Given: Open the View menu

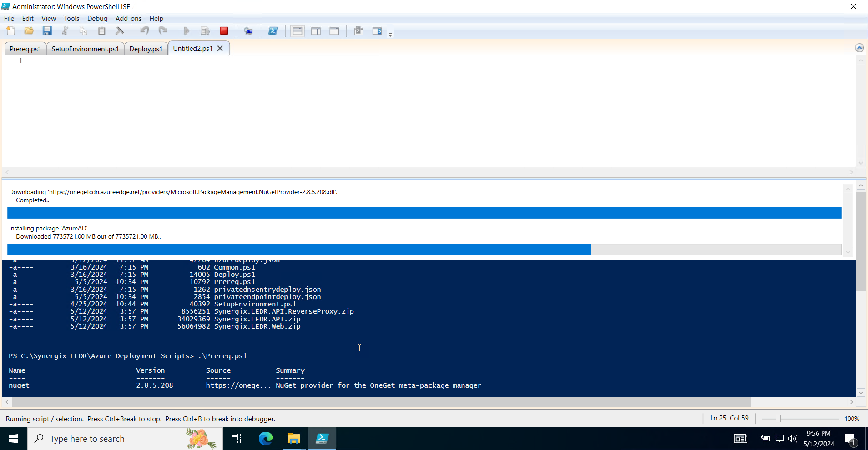Looking at the screenshot, I should 49,19.
